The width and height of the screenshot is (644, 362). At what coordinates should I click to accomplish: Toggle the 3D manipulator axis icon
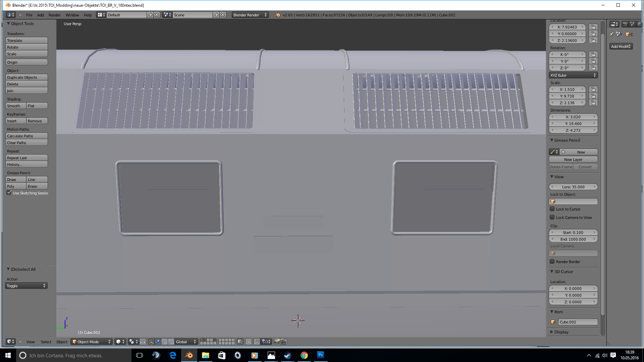(151, 342)
